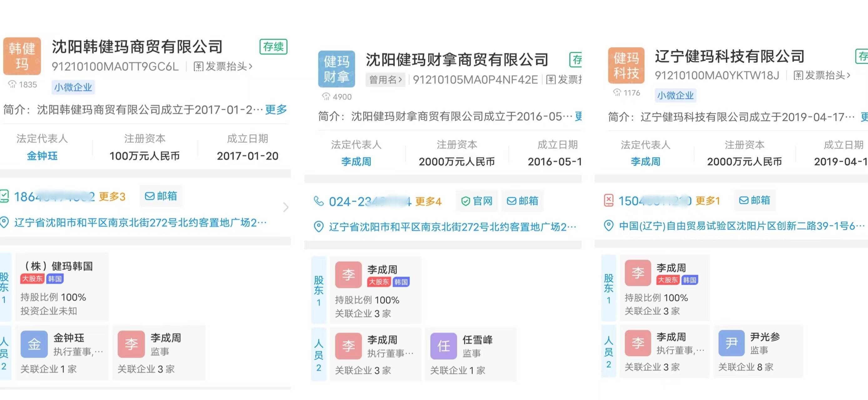The image size is (868, 400).
Task: Click 存续 status badge of 沈阳韩健玛
Action: pyautogui.click(x=273, y=47)
